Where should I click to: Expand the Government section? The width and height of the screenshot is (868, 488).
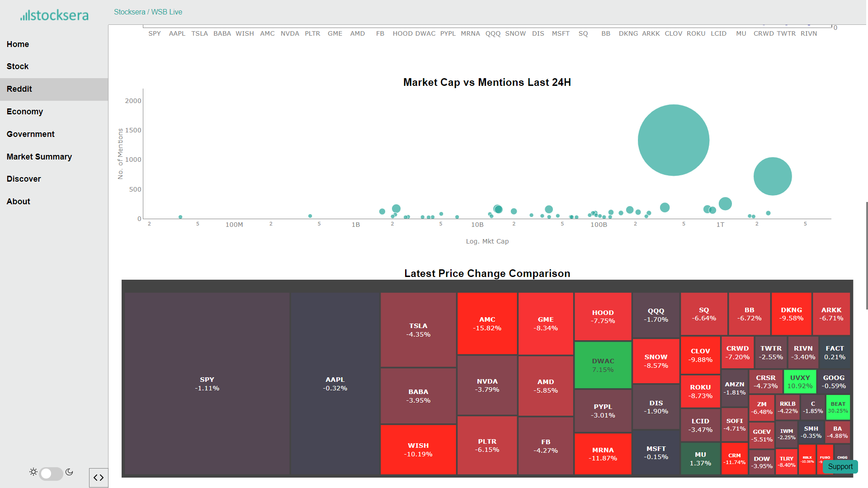[30, 134]
